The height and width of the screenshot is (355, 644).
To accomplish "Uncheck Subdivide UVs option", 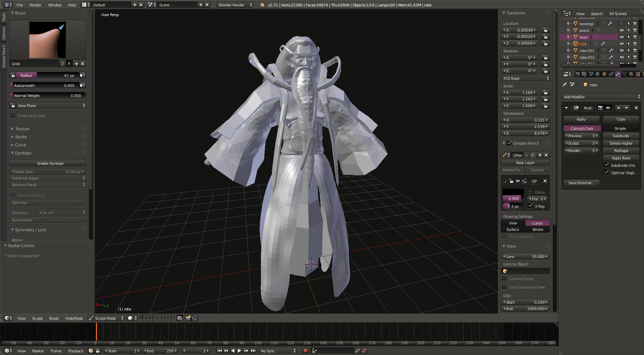I will [x=607, y=165].
